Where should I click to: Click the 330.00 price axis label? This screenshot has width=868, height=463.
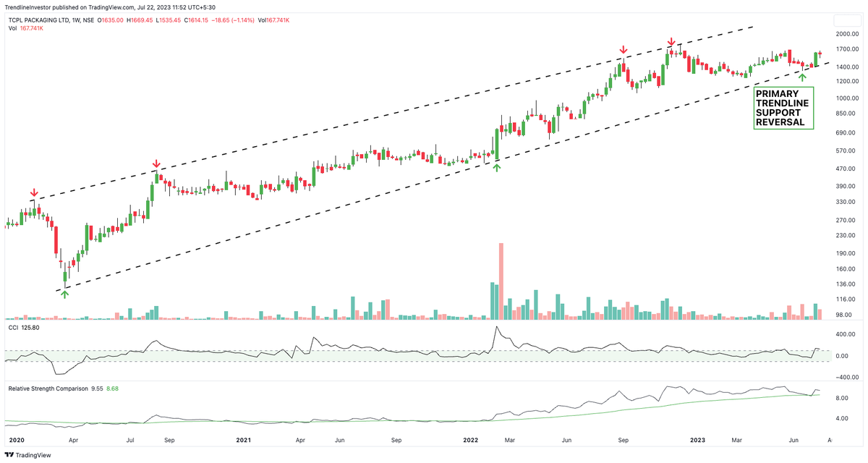[x=846, y=201]
